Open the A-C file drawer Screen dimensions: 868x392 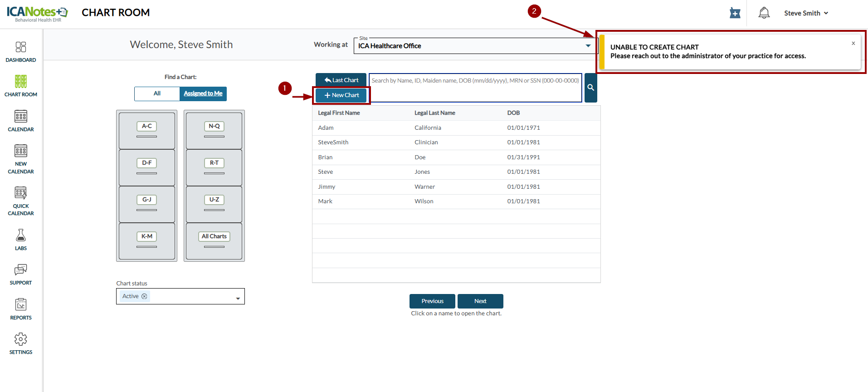pos(147,131)
